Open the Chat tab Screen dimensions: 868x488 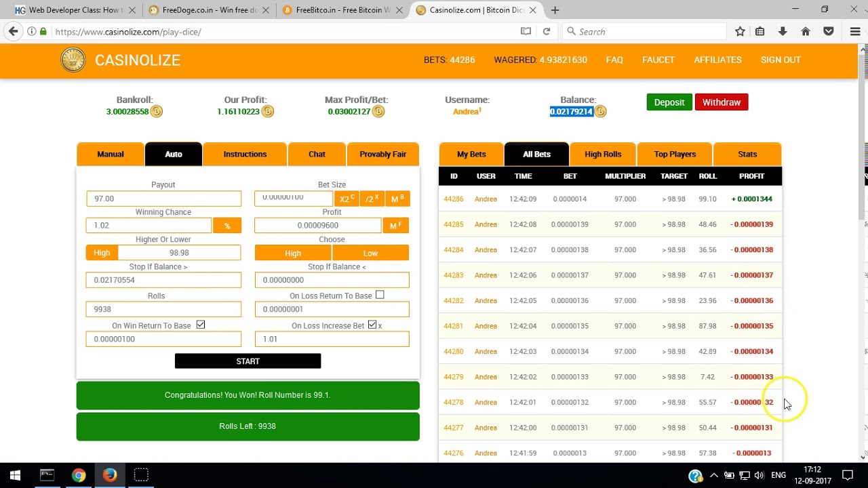[317, 154]
